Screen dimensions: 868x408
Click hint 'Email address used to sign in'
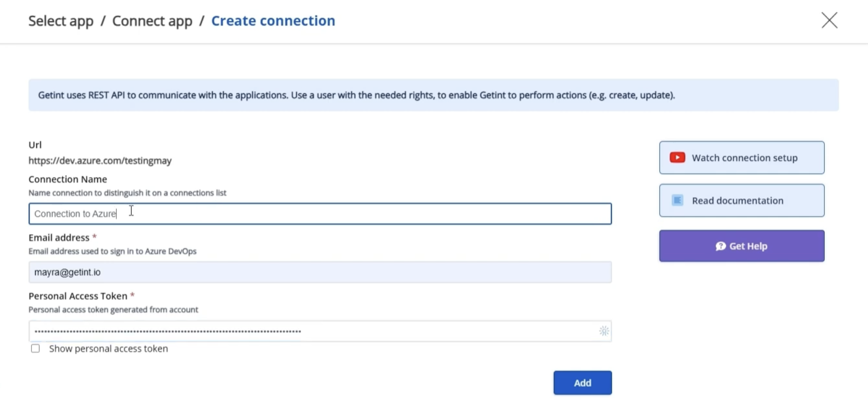(x=112, y=251)
